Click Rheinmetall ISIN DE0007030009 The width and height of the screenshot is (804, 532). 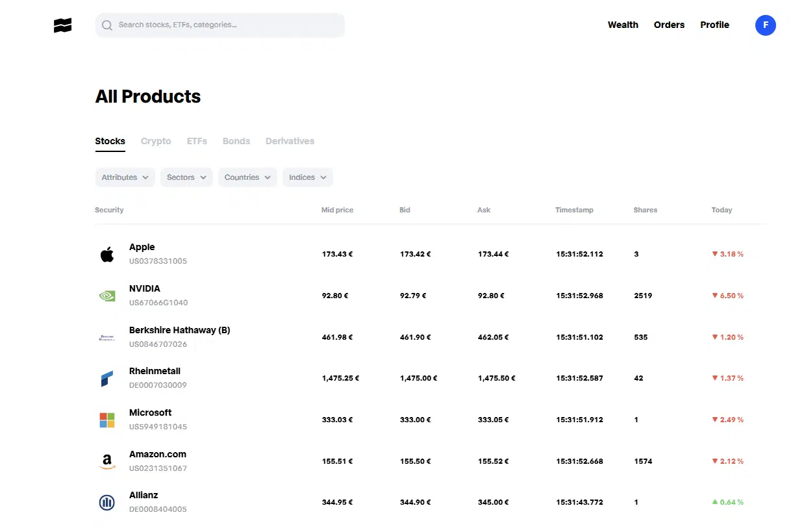tap(158, 385)
